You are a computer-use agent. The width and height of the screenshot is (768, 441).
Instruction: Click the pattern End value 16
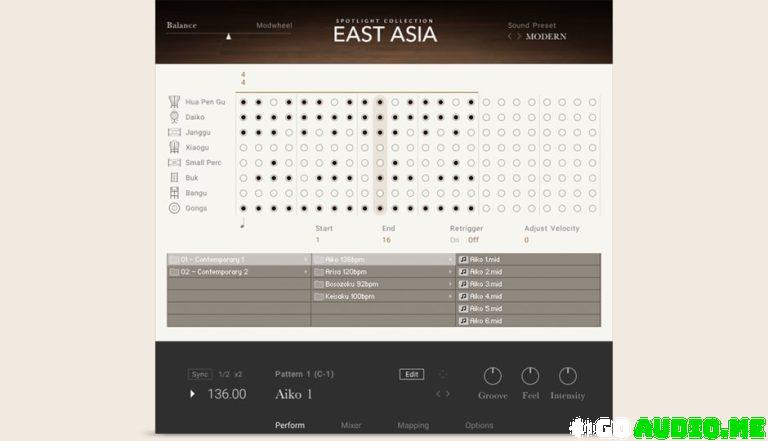(x=386, y=240)
